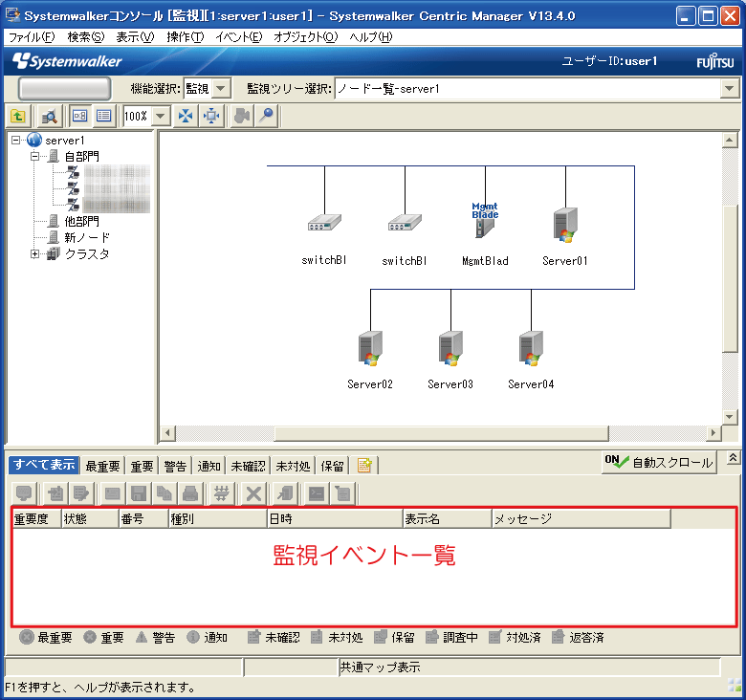Select the server1 root tree item

(65, 141)
